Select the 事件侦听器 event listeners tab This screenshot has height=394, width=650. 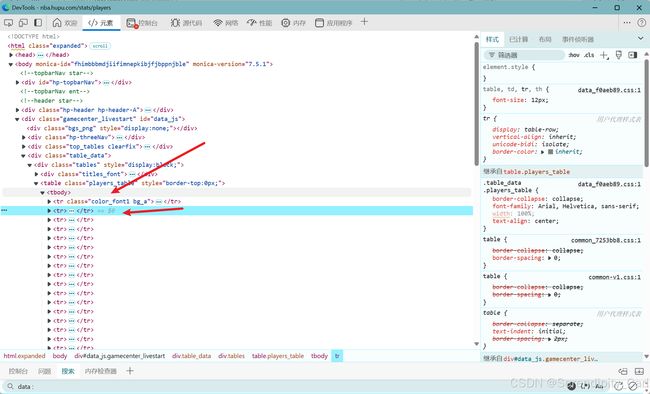tap(578, 39)
